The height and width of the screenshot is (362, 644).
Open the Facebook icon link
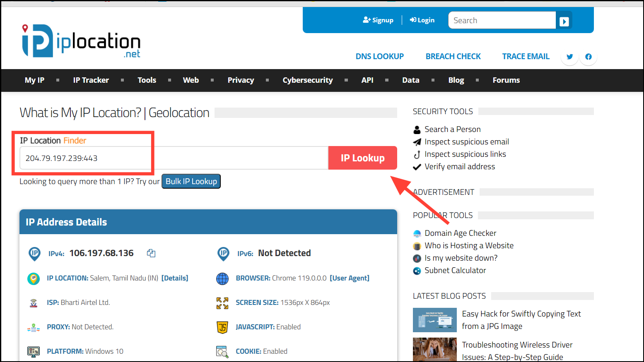589,57
